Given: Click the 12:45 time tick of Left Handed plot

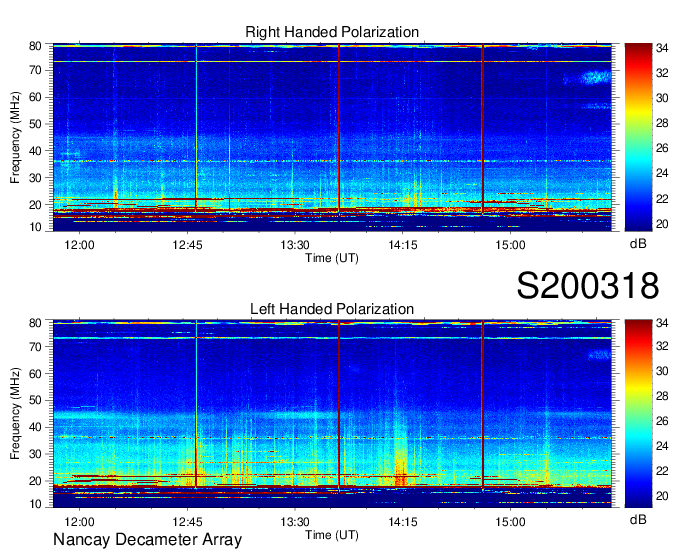Looking at the screenshot, I should [x=187, y=522].
